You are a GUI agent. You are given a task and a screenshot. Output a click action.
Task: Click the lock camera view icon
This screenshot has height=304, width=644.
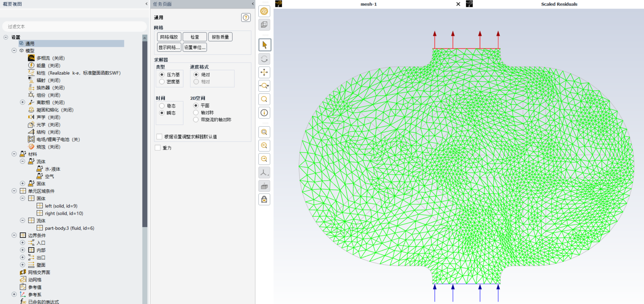coord(264,199)
